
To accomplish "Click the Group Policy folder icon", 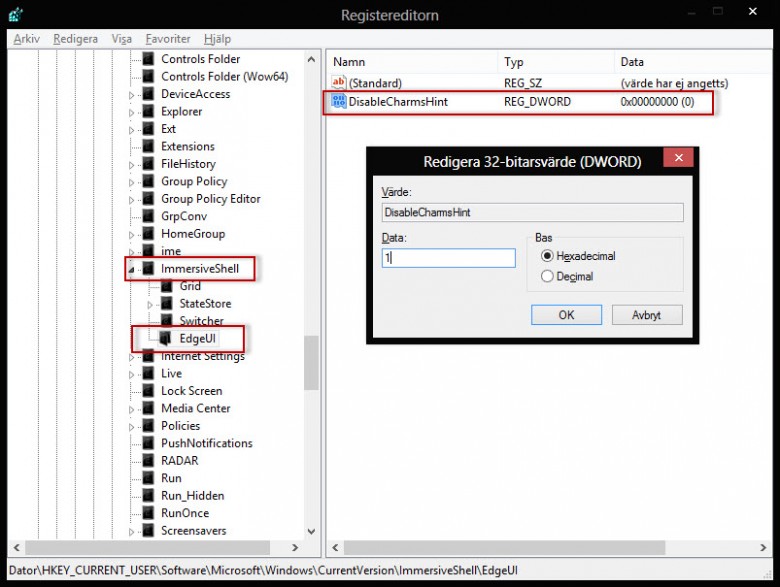I will click(x=149, y=181).
